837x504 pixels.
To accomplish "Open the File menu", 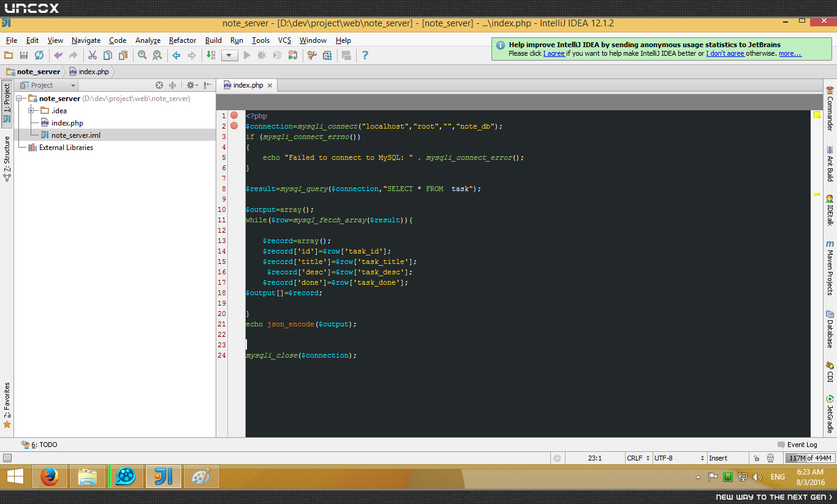I will 12,40.
